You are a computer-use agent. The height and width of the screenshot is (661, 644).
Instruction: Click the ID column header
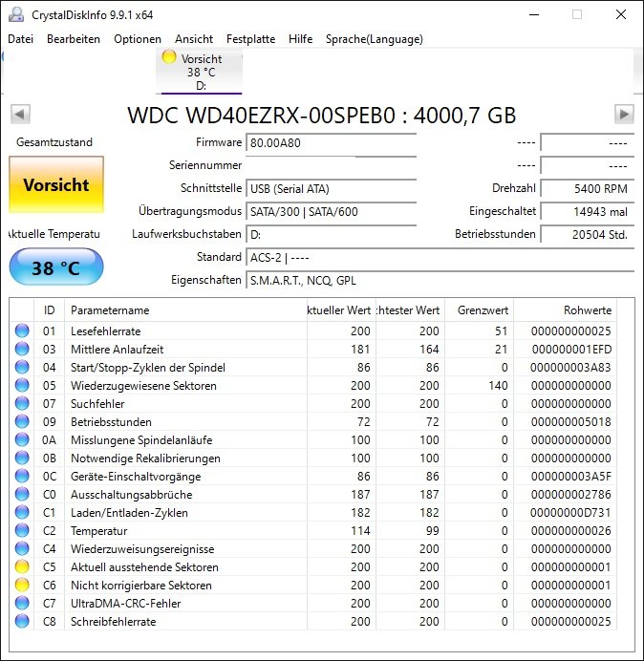coord(49,310)
